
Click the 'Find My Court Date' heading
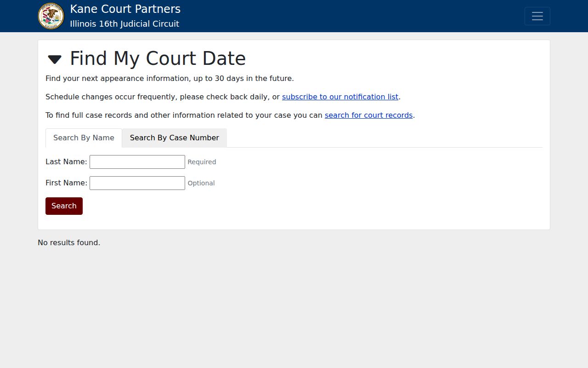click(158, 58)
